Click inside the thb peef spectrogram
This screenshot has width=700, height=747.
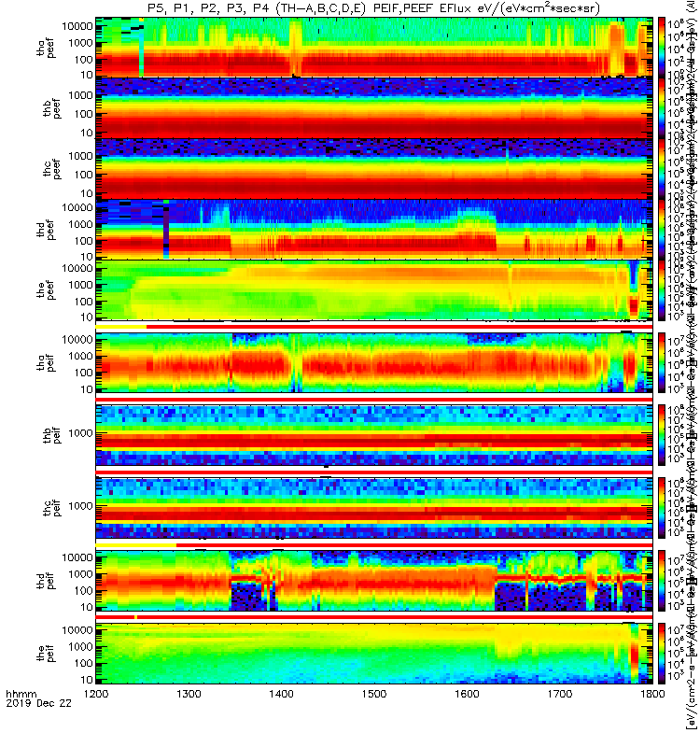[374, 108]
